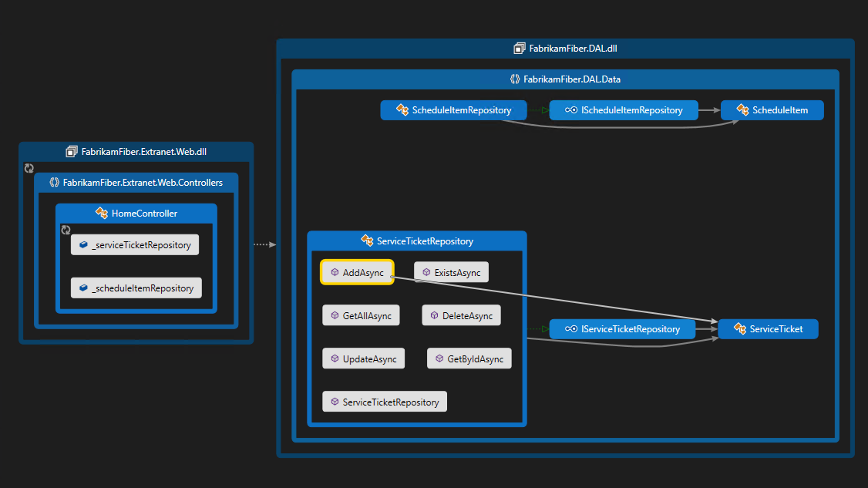Click the class icon in ServiceTicketRepository header
Screen dimensions: 868x488
pos(367,241)
